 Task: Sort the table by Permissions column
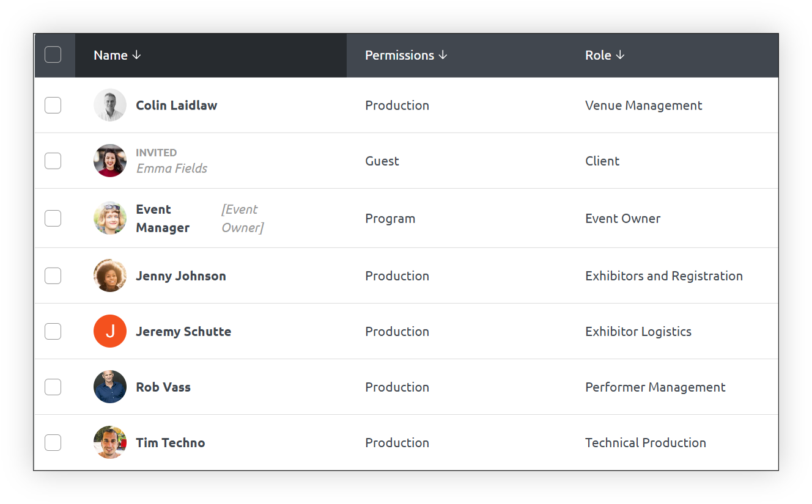(406, 55)
